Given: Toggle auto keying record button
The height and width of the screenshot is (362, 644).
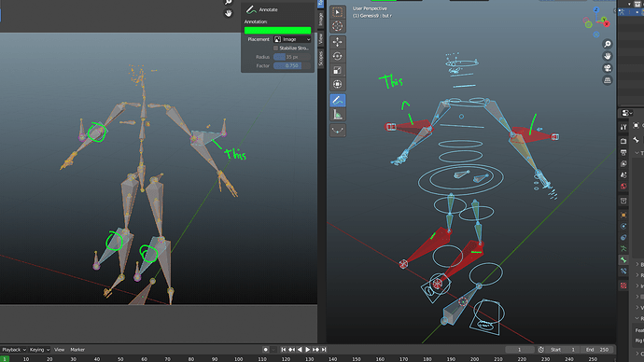Looking at the screenshot, I should point(265,350).
